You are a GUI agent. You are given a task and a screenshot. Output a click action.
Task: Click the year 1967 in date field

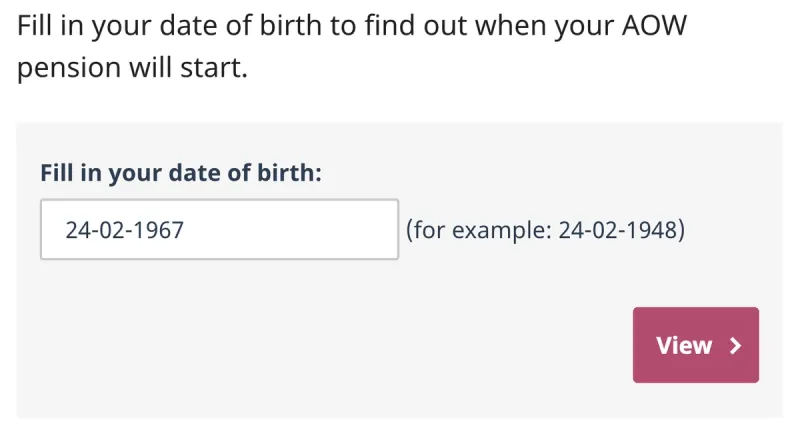tap(159, 230)
